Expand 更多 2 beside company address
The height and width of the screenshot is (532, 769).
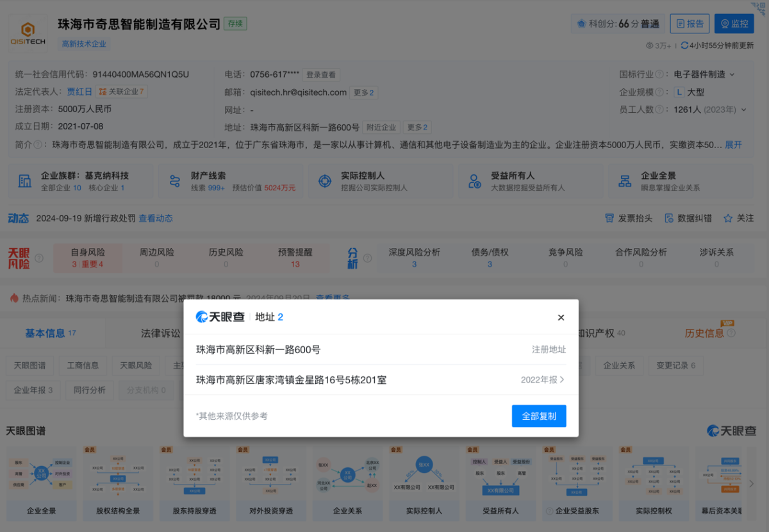(x=418, y=127)
